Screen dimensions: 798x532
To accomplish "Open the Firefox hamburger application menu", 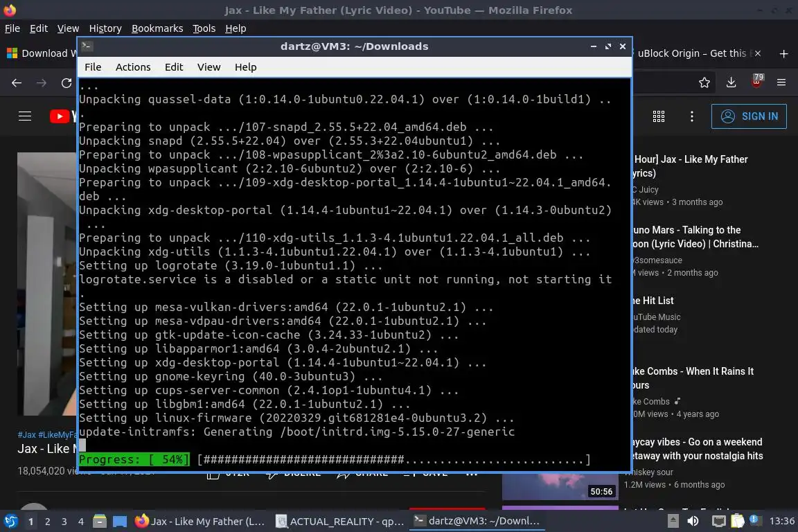I will point(781,82).
